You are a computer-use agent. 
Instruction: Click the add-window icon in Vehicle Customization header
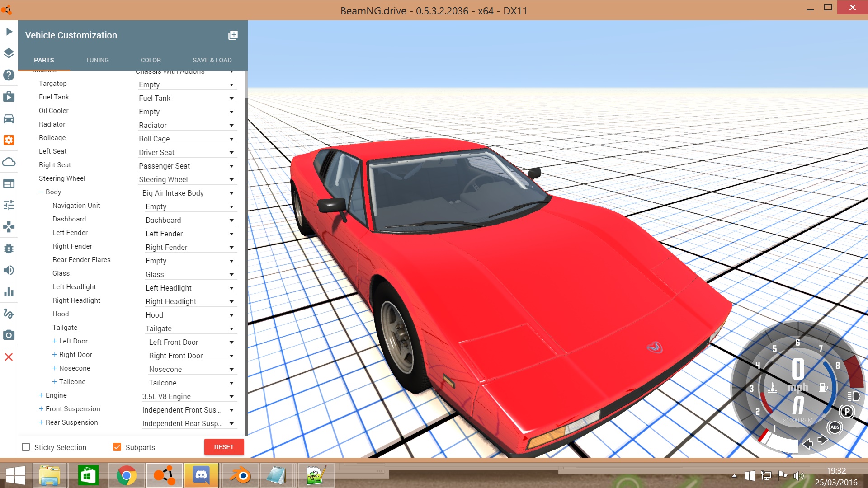233,35
